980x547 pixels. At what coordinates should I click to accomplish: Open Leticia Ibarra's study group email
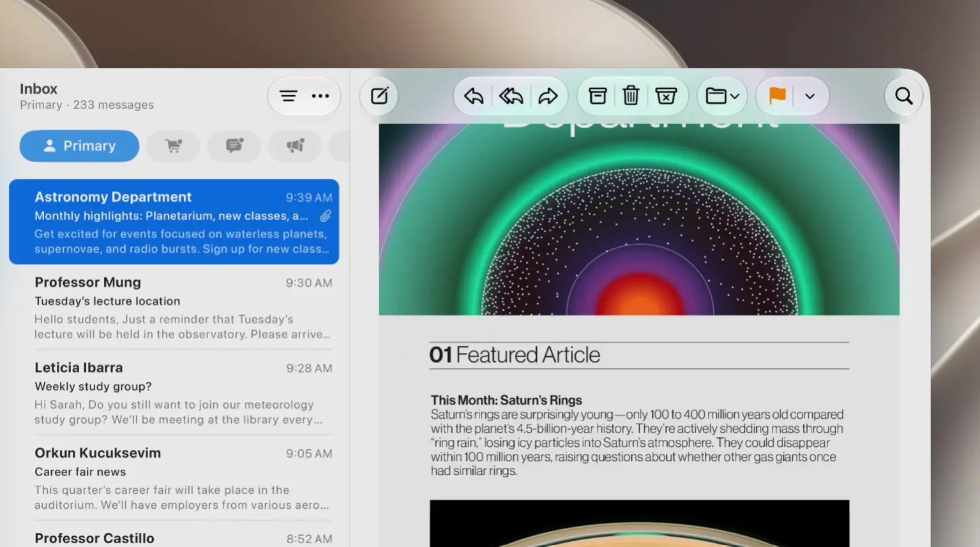174,393
